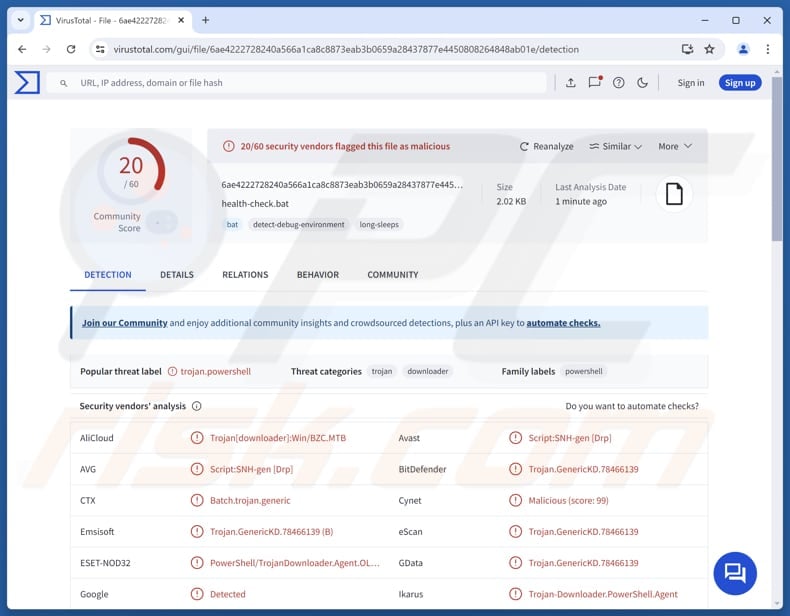Screen dimensions: 790x616
Task: Bookmark this page with the star icon
Action: tap(709, 49)
